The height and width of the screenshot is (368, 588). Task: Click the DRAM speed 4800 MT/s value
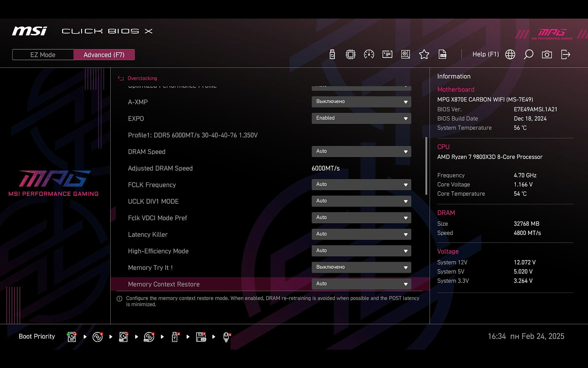click(x=527, y=233)
